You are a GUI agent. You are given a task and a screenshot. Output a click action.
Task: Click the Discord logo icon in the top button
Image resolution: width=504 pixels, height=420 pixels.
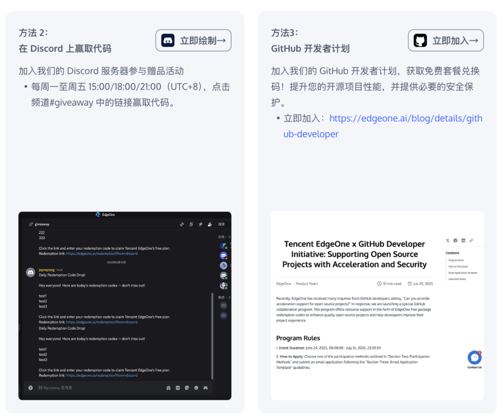coord(168,40)
